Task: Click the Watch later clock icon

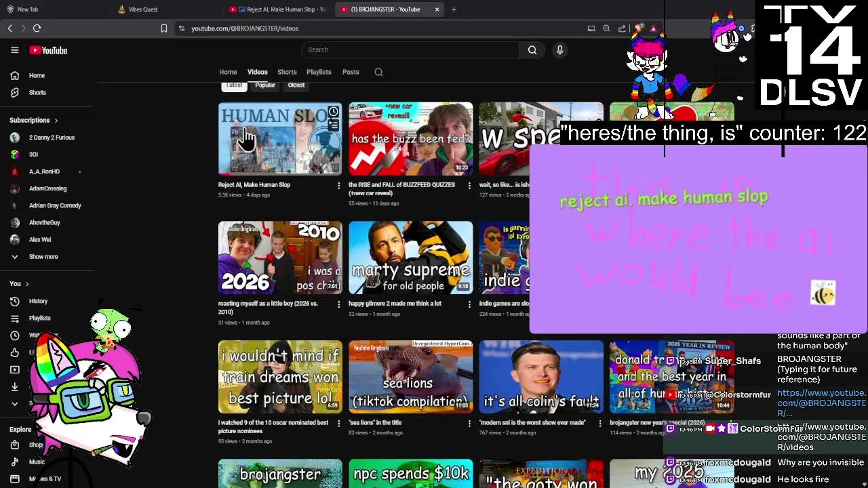Action: [x=15, y=335]
